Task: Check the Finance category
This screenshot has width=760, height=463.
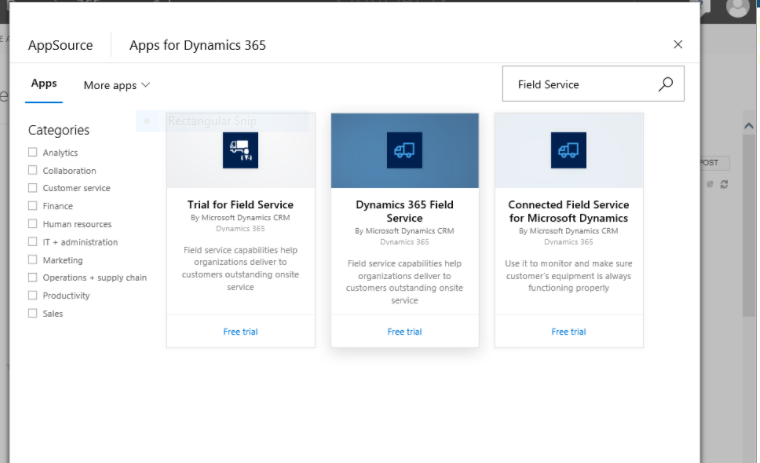Action: pyautogui.click(x=32, y=206)
